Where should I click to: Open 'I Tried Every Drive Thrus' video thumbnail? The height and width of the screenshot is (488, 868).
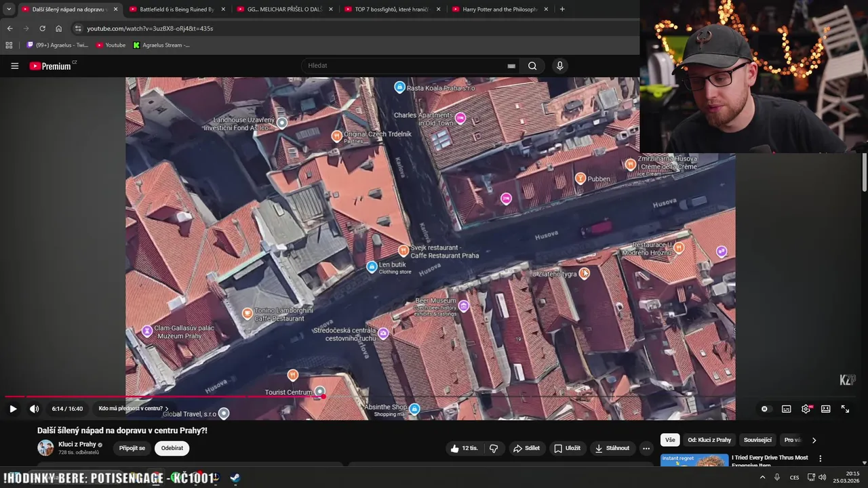pyautogui.click(x=694, y=461)
